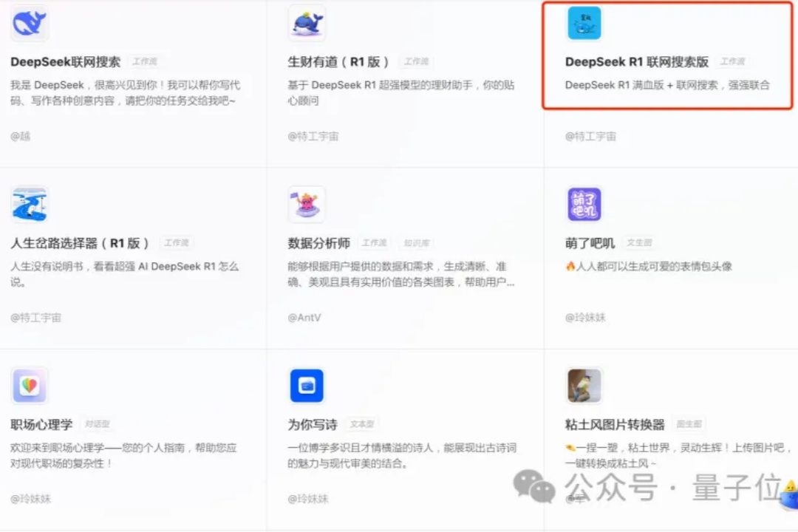Open the 萌了吧叽 title
Viewport: 798px width, 532px height.
590,243
